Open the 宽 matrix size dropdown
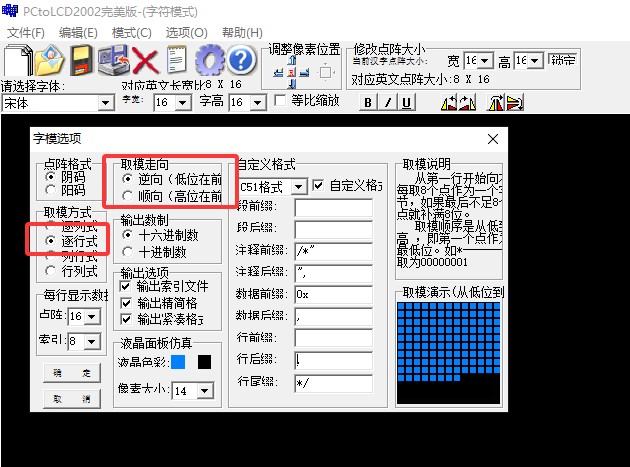630x467 pixels. point(485,61)
